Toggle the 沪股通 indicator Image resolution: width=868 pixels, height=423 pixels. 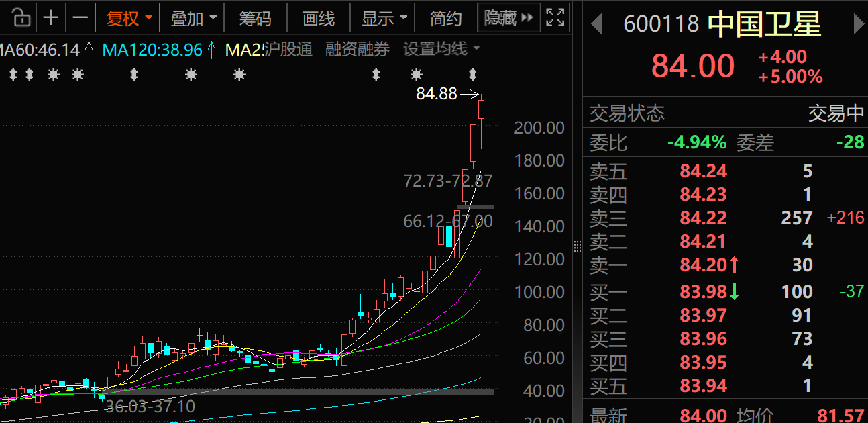[x=288, y=49]
